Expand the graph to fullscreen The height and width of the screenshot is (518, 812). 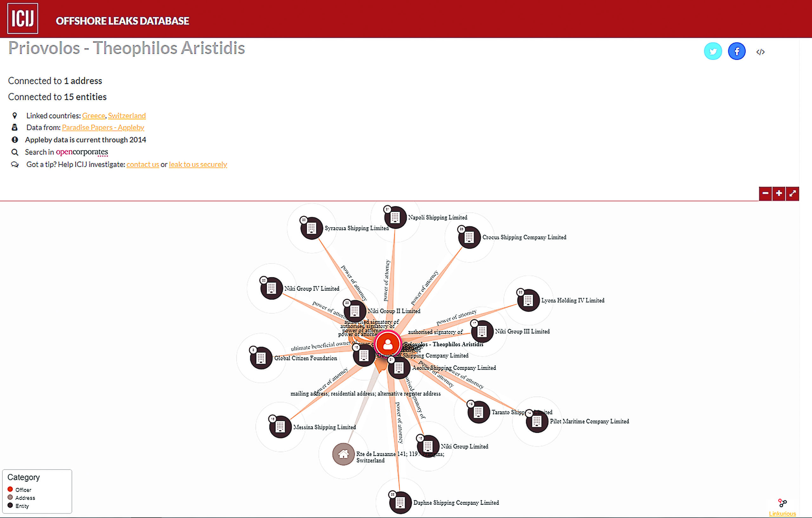pyautogui.click(x=792, y=193)
